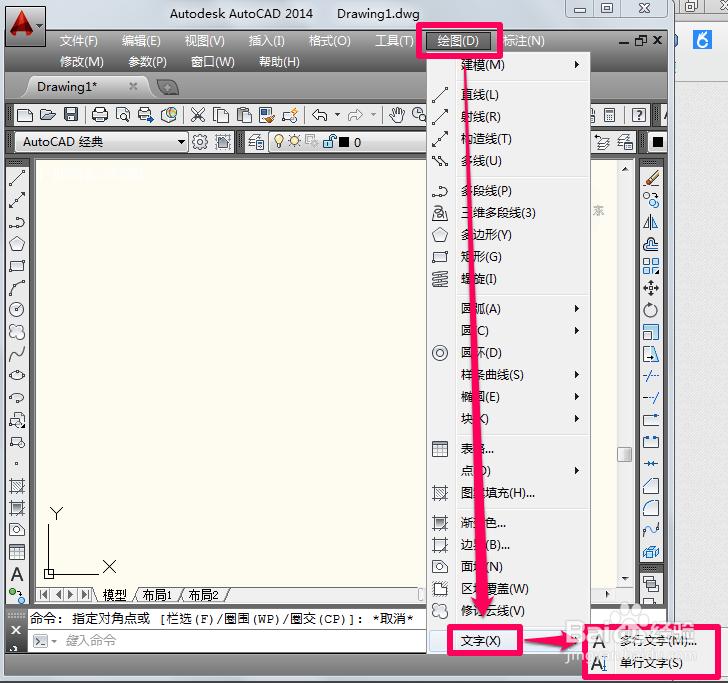The image size is (728, 683).
Task: Click the black color swatch in properties toolbar
Action: pos(658,142)
